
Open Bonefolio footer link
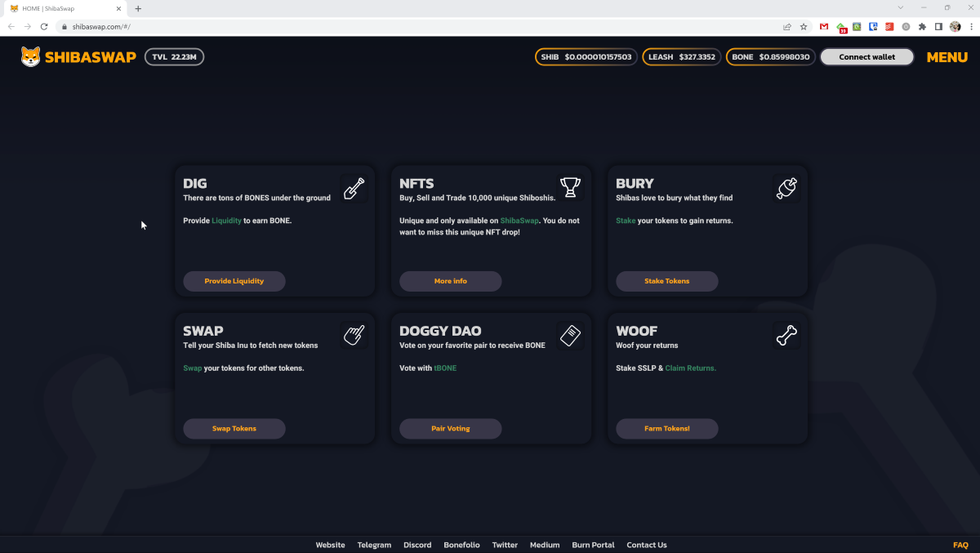click(462, 545)
